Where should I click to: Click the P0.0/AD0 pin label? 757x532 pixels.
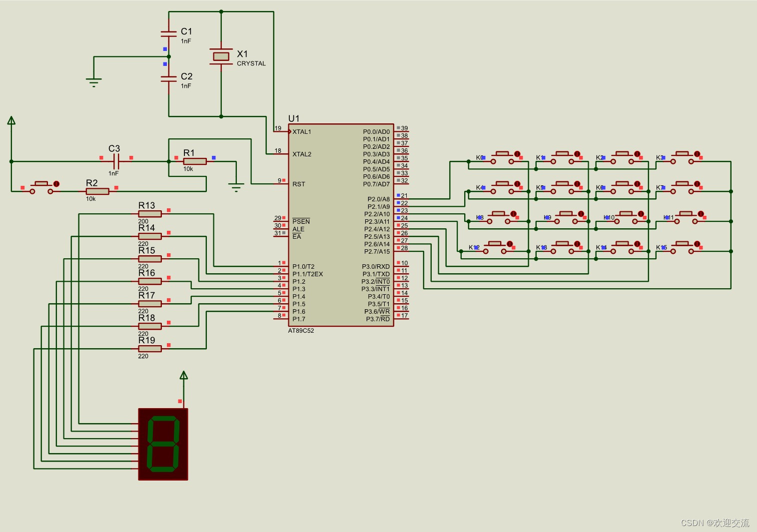376,132
